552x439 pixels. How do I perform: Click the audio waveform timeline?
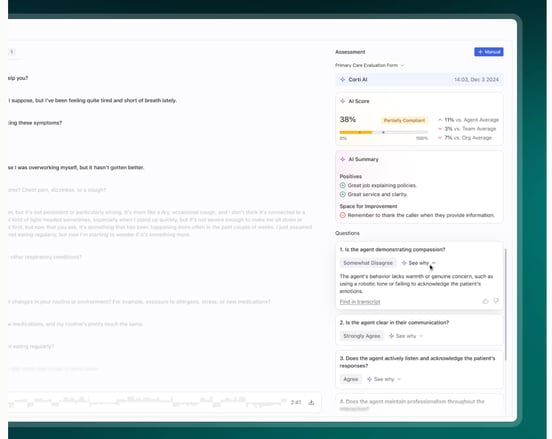point(147,402)
